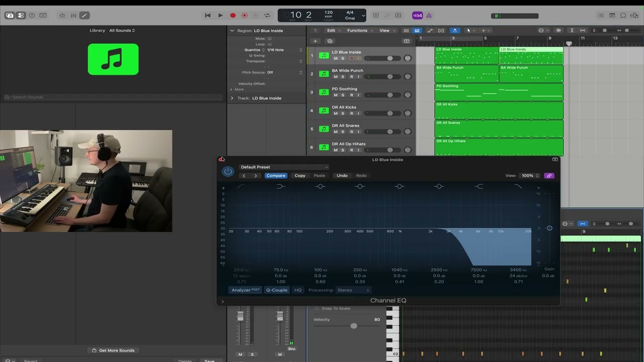The image size is (644, 362).
Task: Click the Copy button in Channel EQ
Action: pyautogui.click(x=300, y=175)
